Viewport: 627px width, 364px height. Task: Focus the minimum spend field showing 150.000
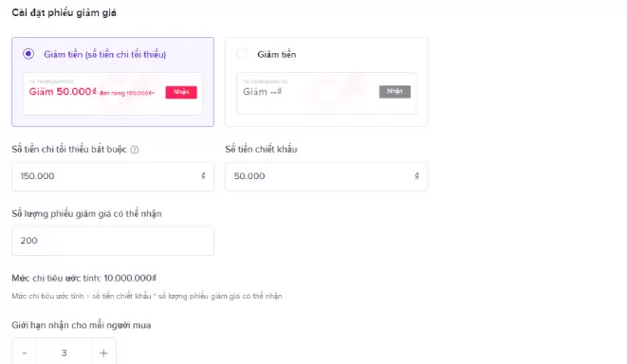point(113,176)
